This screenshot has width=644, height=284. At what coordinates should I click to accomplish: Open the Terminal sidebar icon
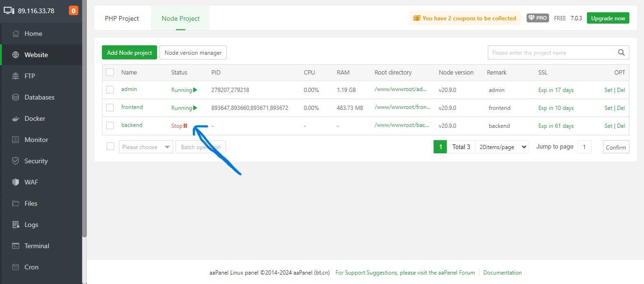(16, 246)
